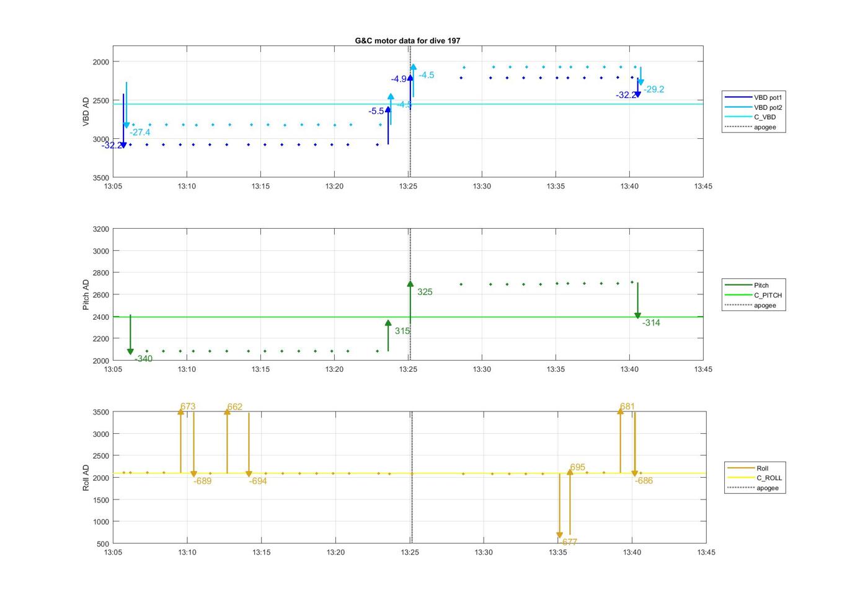The image size is (868, 611).
Task: Click the '325' pitch annotation
Action: 425,292
